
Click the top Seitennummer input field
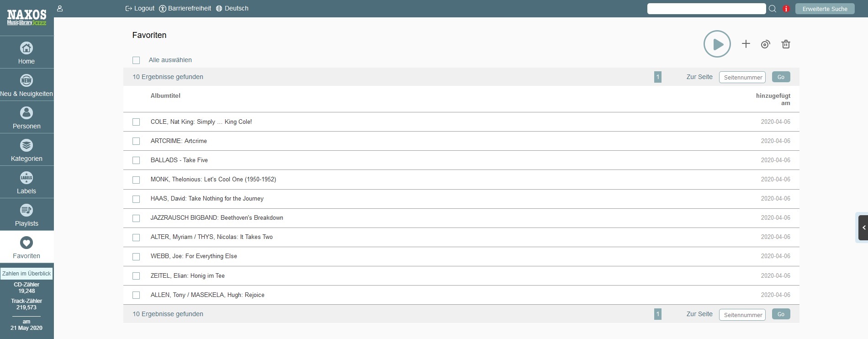click(742, 77)
